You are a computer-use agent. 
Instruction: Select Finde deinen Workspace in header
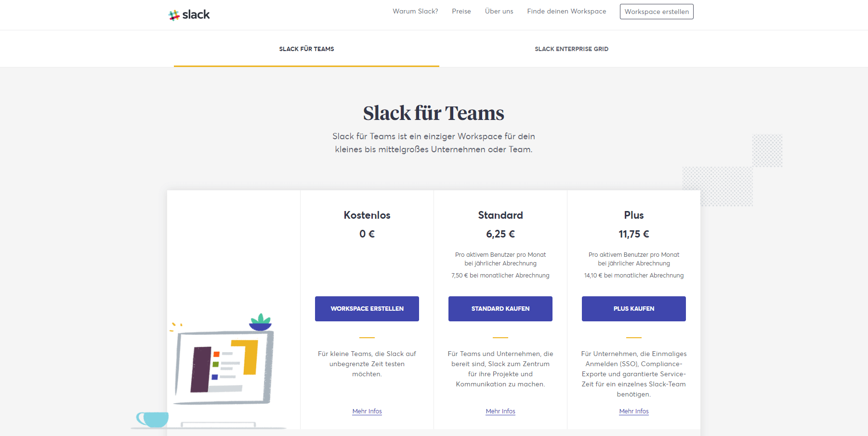[566, 11]
